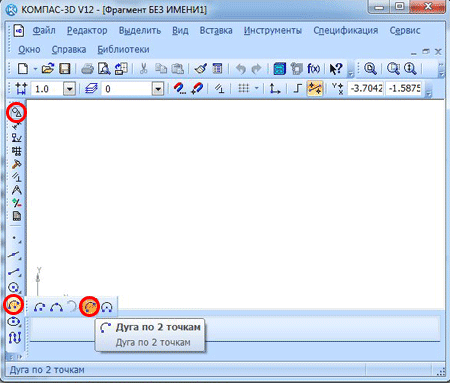Click the highlighted Arc tool in sidebar
The width and height of the screenshot is (450, 383).
click(x=14, y=304)
